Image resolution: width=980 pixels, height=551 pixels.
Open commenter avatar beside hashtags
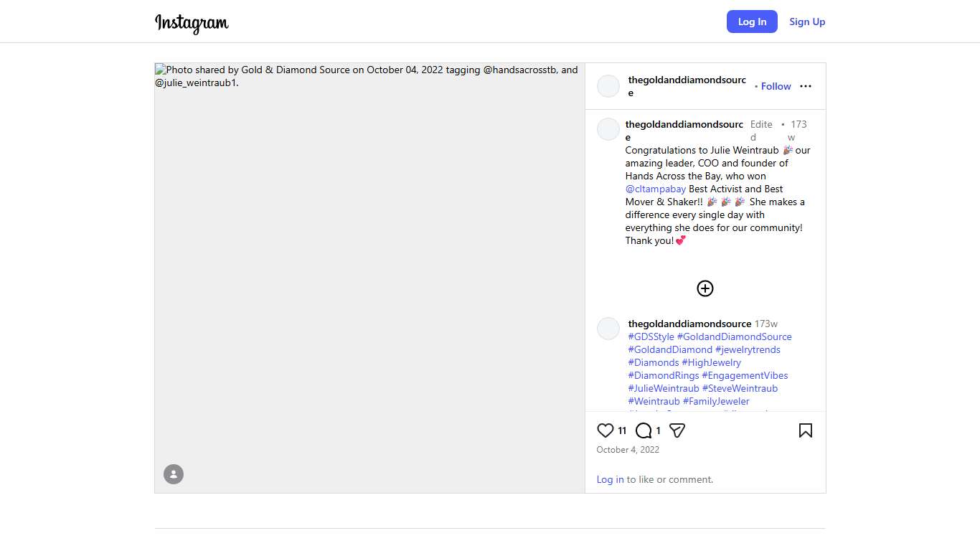point(608,329)
